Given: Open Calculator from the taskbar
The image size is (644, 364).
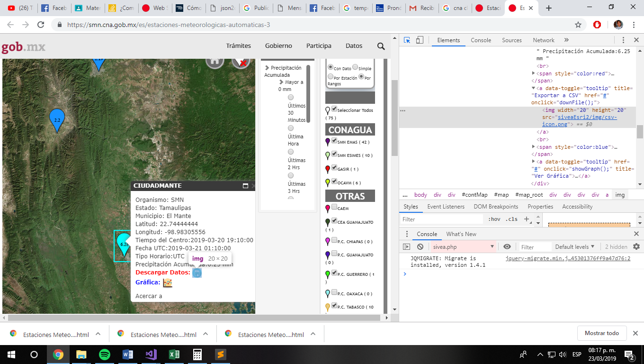Looking at the screenshot, I should [x=197, y=355].
